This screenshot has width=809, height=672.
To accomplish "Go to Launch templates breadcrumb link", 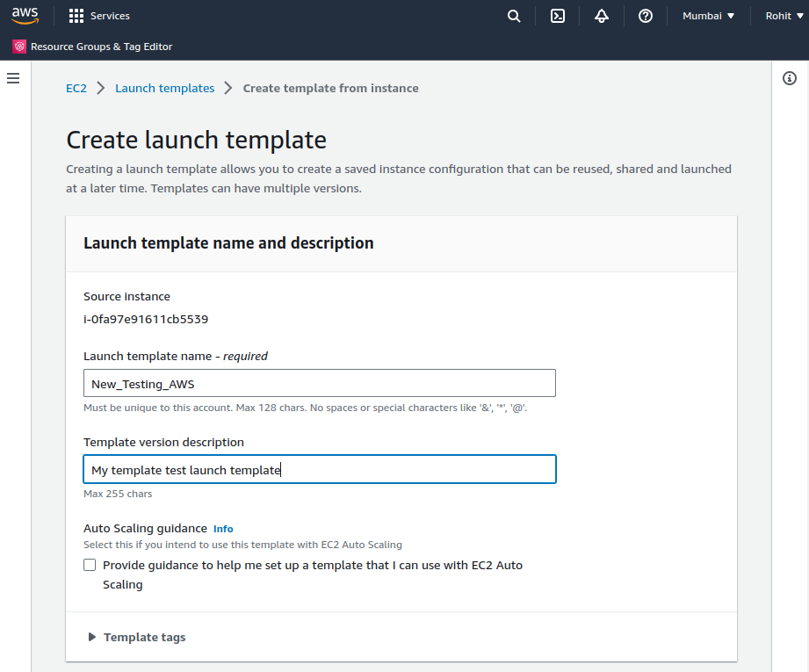I will click(x=164, y=88).
